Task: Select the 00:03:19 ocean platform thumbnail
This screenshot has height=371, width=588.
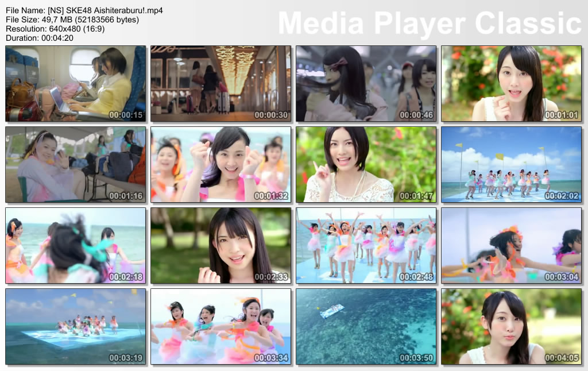Action: point(76,326)
